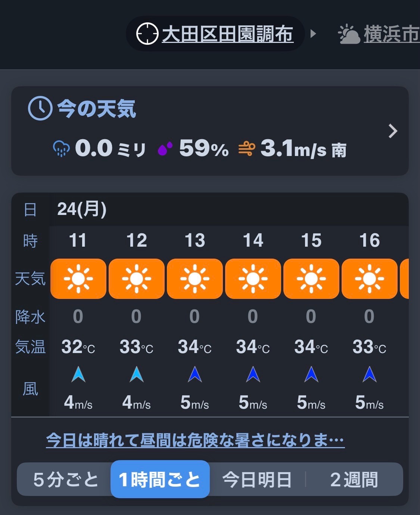
Task: Select the sunny icon for 14 o'clock
Action: 253,279
